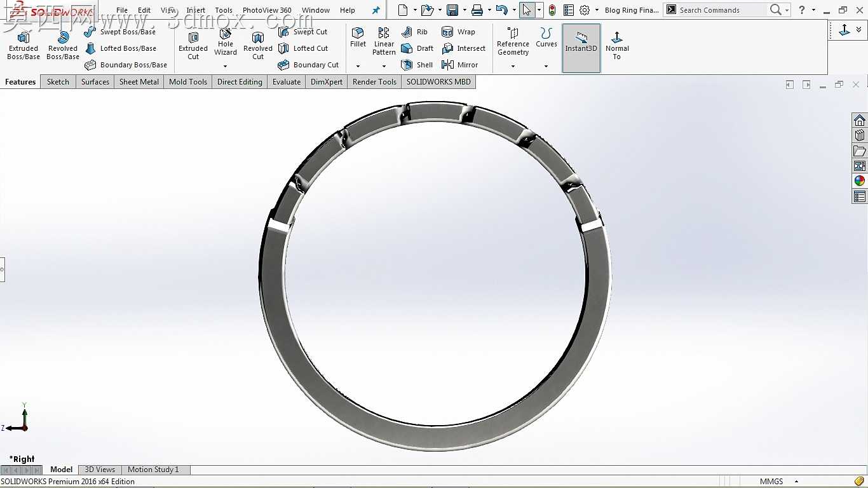Open the Motion Study 1 tab
The width and height of the screenshot is (868, 488).
153,470
